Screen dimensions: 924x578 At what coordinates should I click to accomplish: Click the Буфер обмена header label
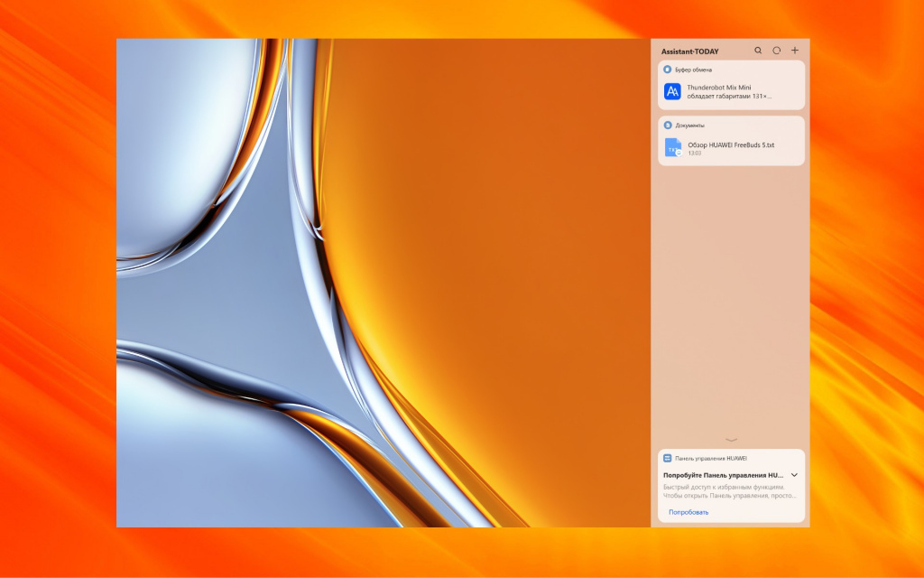click(694, 70)
